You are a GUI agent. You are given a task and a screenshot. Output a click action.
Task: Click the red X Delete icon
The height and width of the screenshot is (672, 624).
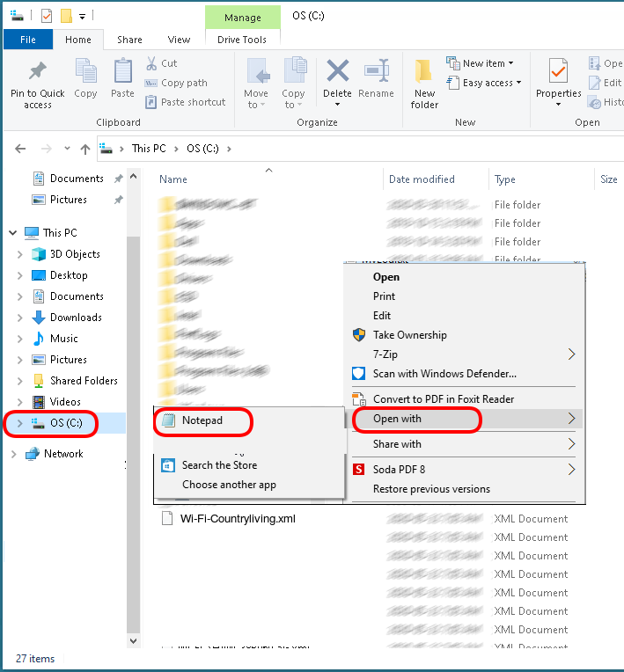click(x=337, y=70)
